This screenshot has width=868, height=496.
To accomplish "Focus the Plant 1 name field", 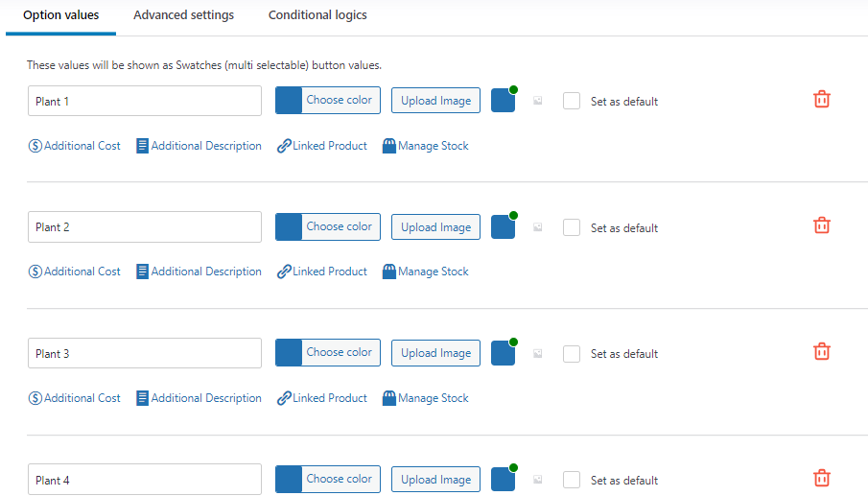I will point(145,101).
